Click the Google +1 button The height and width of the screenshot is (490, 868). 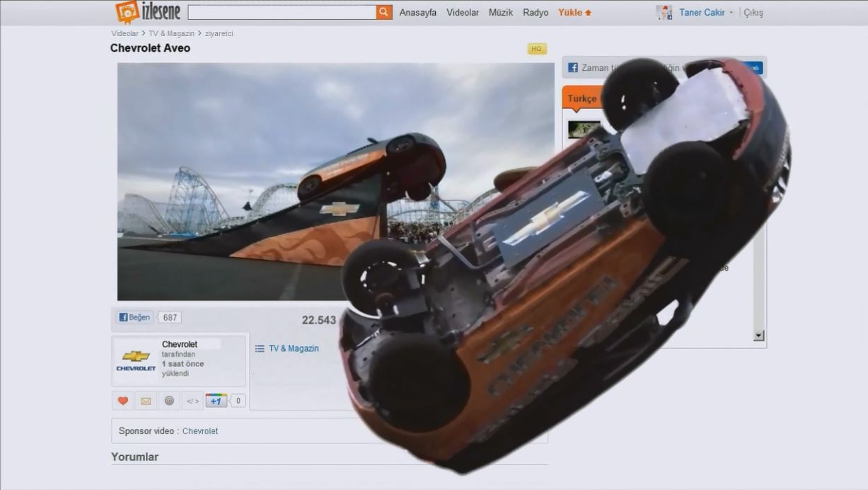pyautogui.click(x=216, y=401)
